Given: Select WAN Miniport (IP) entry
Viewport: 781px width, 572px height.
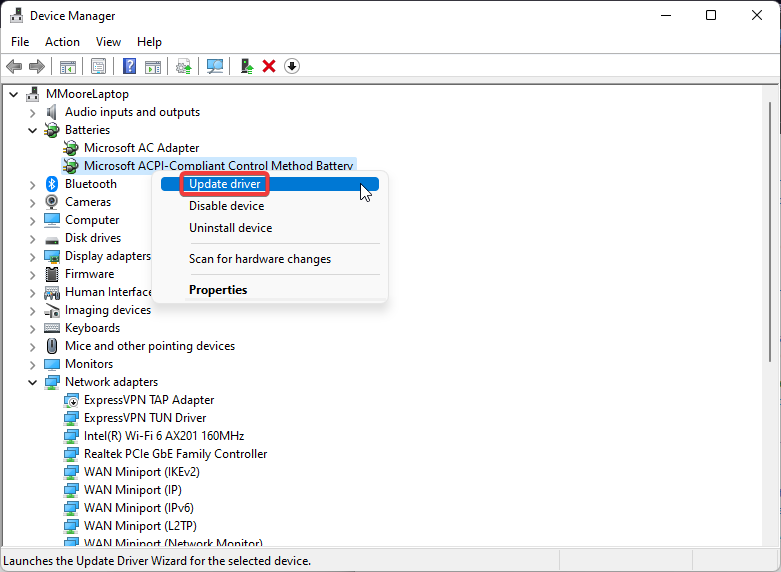Looking at the screenshot, I should click(132, 490).
